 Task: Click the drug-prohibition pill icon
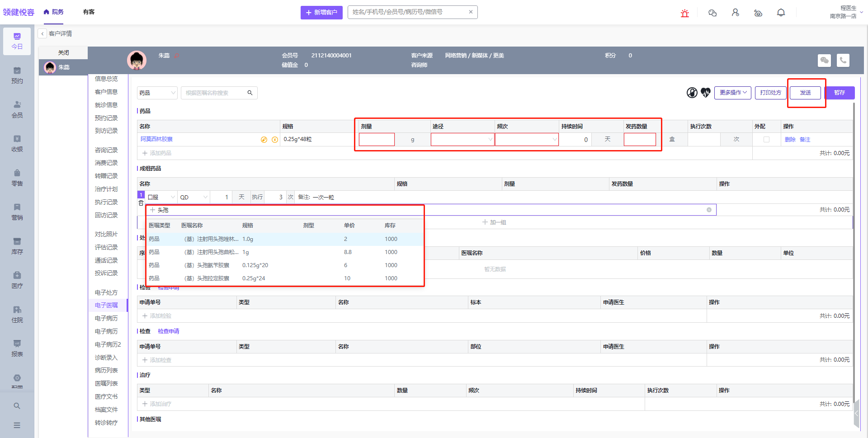(692, 93)
